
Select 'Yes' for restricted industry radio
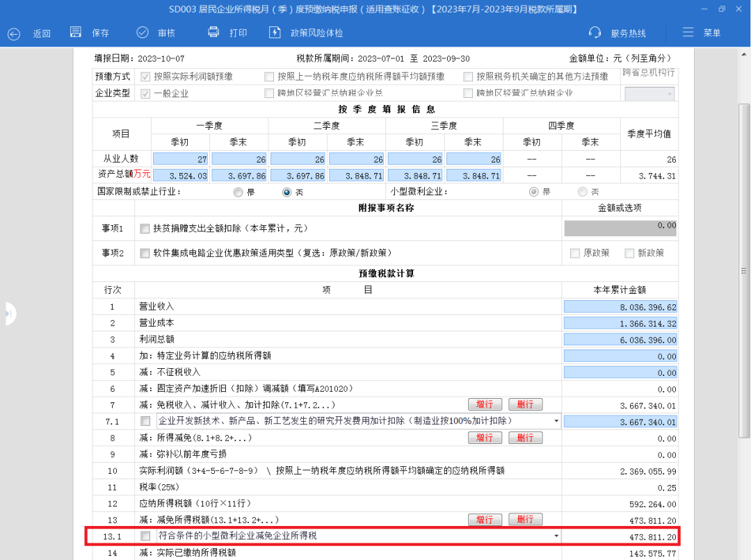pyautogui.click(x=239, y=192)
